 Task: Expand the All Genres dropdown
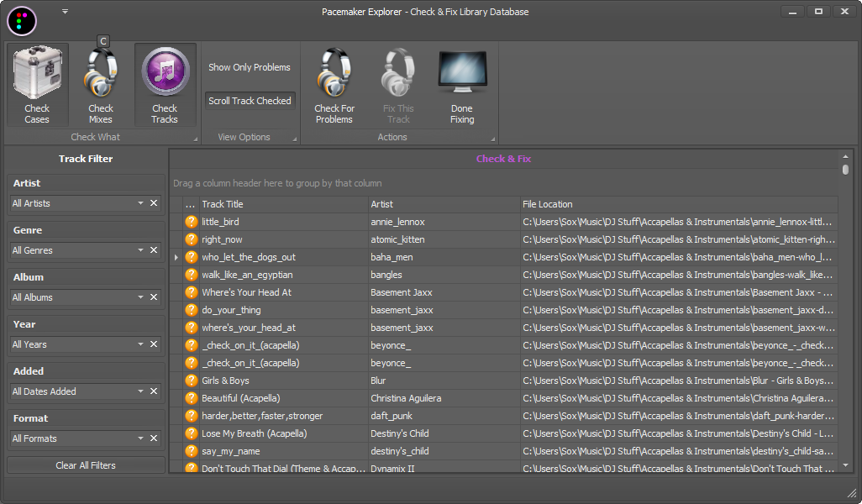(x=141, y=250)
